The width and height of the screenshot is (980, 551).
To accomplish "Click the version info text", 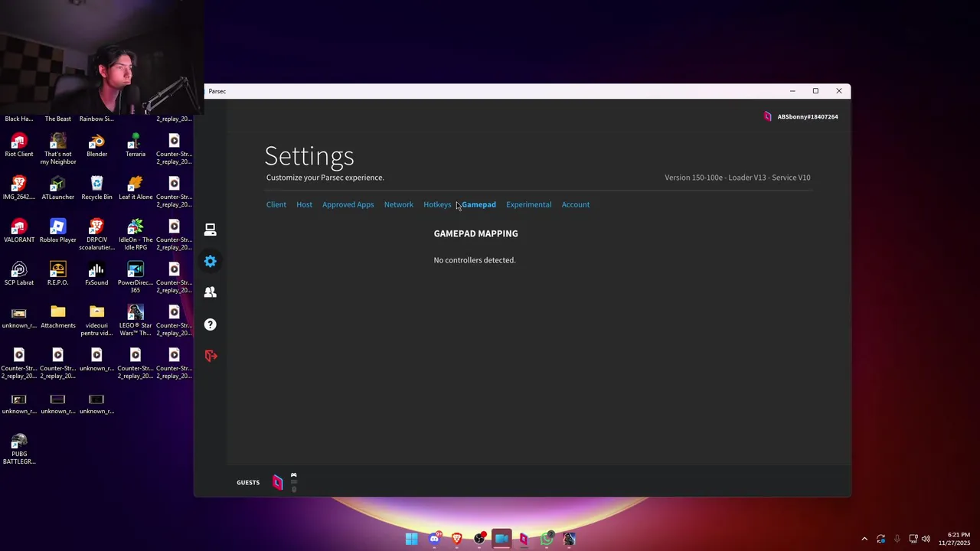I will (737, 178).
